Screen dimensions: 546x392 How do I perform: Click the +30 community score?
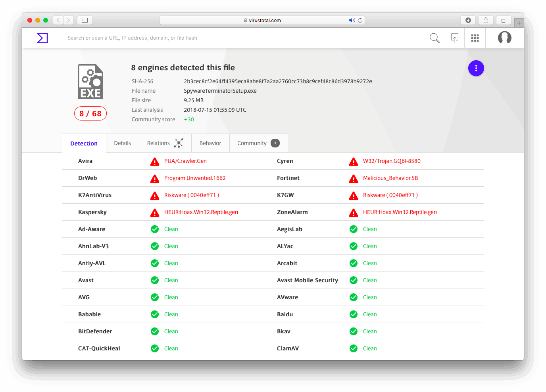[x=189, y=119]
